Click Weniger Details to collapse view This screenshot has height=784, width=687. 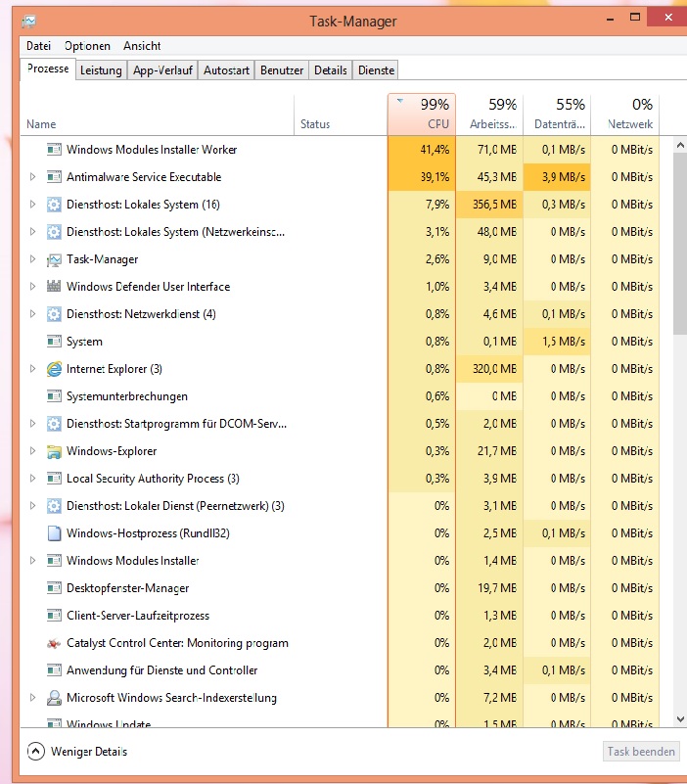coord(77,752)
